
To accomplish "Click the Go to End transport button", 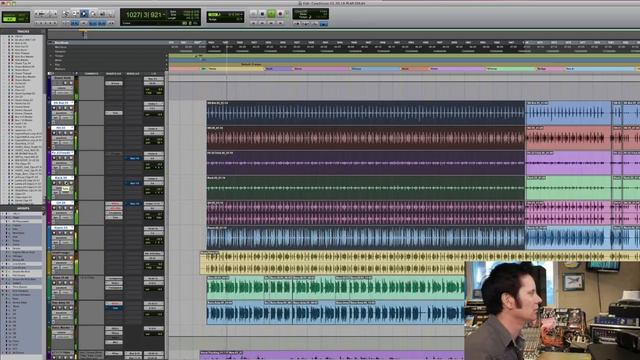I will 280,23.
